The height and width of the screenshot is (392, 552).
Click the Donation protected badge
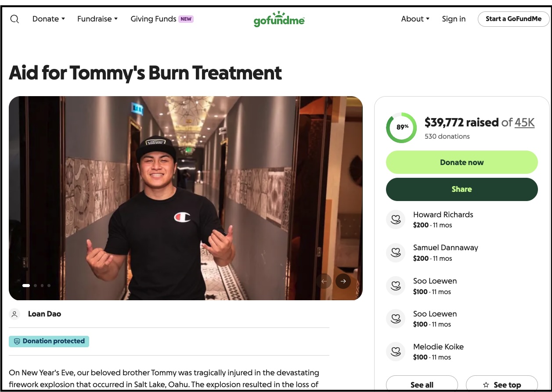coord(49,341)
